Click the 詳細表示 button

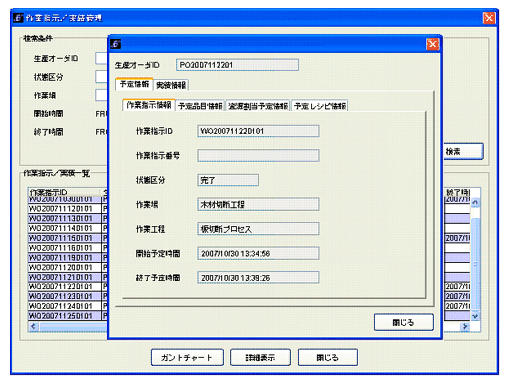(260, 357)
